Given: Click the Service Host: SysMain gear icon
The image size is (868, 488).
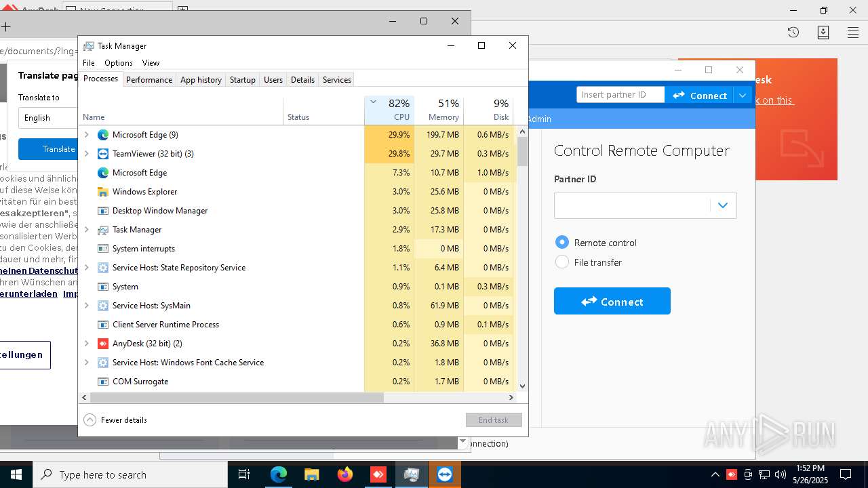Looking at the screenshot, I should (x=103, y=306).
